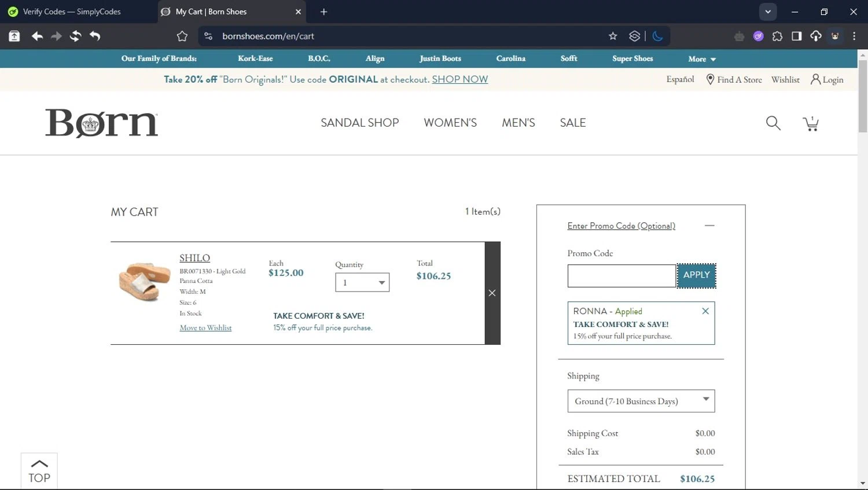This screenshot has width=868, height=490.
Task: Click the SHILO sandal thumbnail
Action: [x=144, y=281]
